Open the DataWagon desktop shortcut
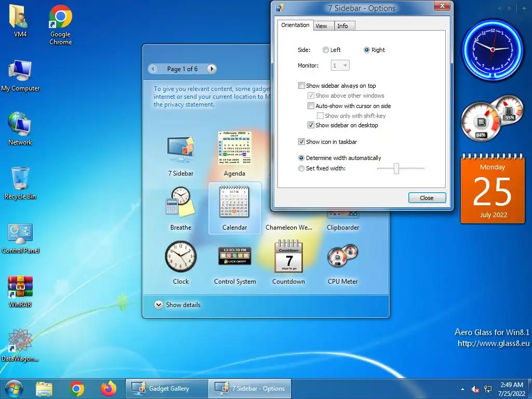This screenshot has height=399, width=532. [20, 345]
